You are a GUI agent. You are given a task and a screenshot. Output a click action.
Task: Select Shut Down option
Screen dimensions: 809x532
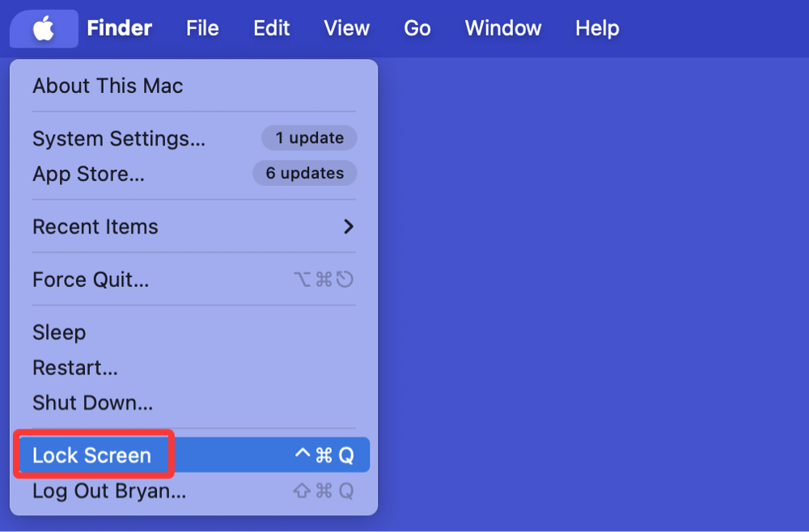point(194,403)
